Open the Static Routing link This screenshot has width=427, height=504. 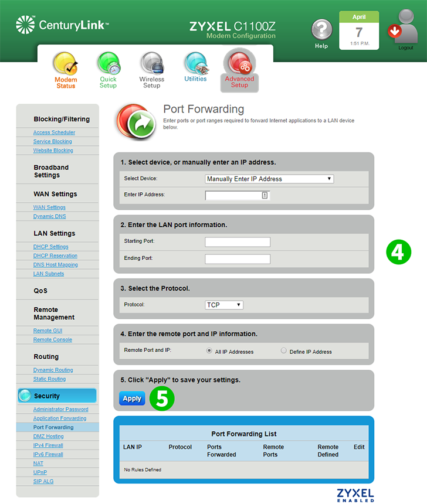[x=49, y=379]
